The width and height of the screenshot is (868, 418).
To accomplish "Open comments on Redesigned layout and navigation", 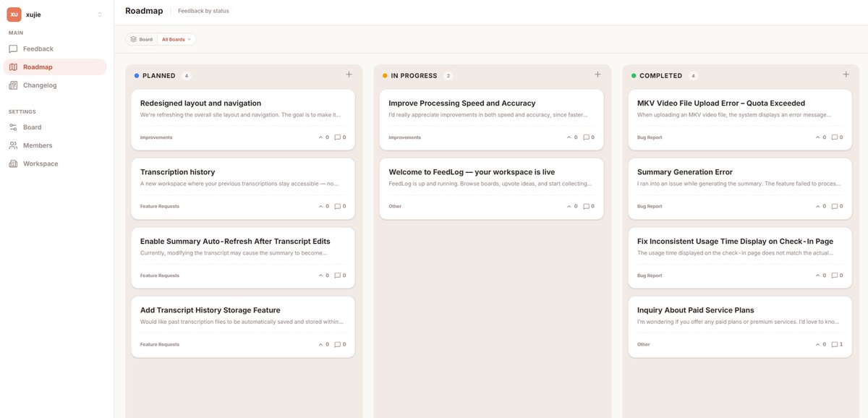I will [340, 137].
